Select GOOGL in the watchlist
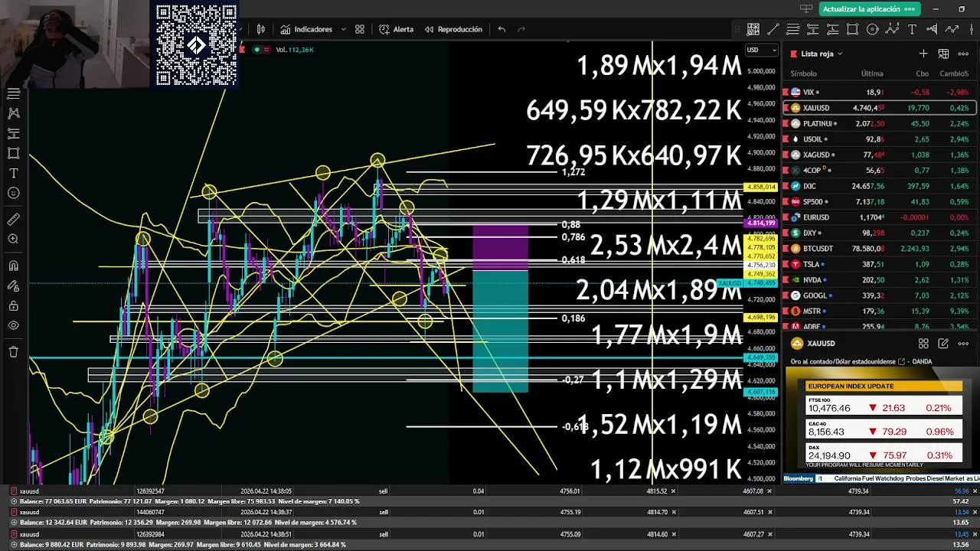The width and height of the screenshot is (980, 551). 879,295
